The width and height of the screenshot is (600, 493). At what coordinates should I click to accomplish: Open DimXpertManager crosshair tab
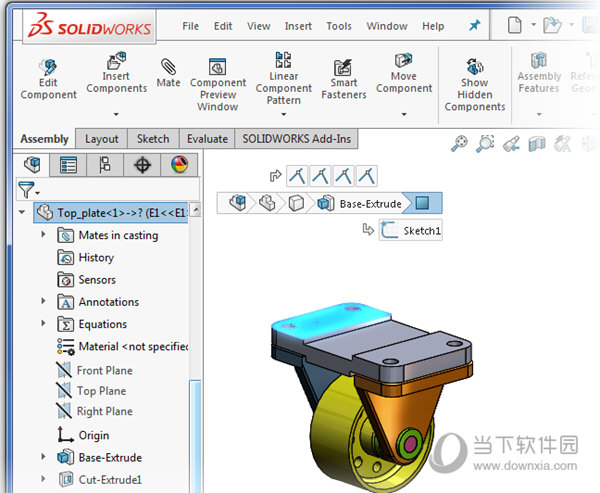tap(142, 165)
